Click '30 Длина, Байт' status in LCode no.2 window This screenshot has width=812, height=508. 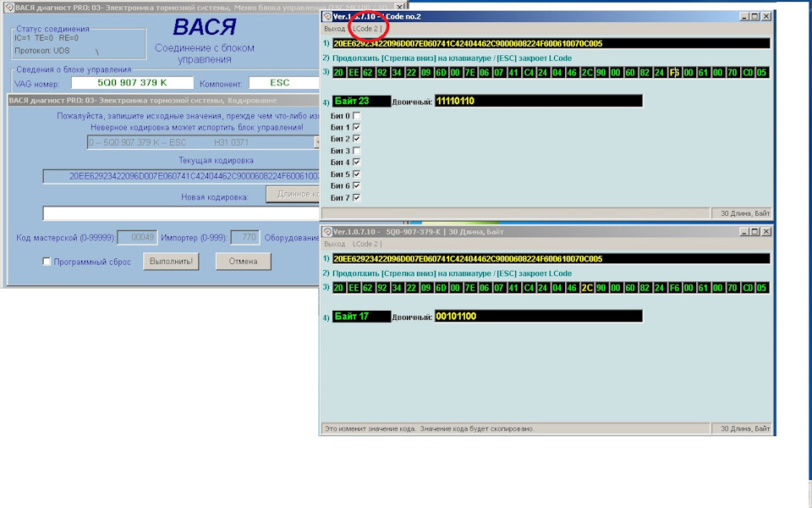pyautogui.click(x=745, y=213)
